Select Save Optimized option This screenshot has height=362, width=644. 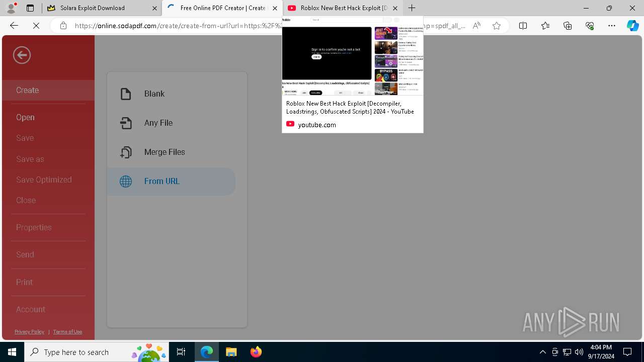tap(44, 179)
